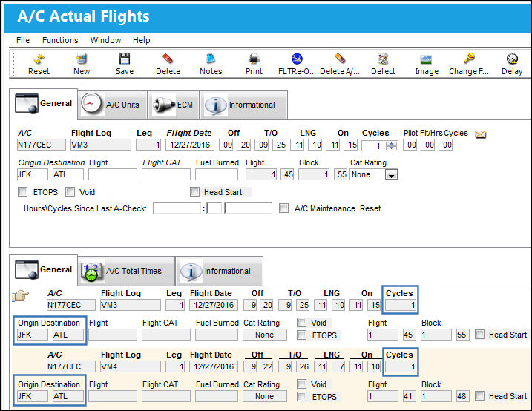Click the Delete A/... toolbar icon
Screen dimensions: 532x411
click(x=340, y=59)
